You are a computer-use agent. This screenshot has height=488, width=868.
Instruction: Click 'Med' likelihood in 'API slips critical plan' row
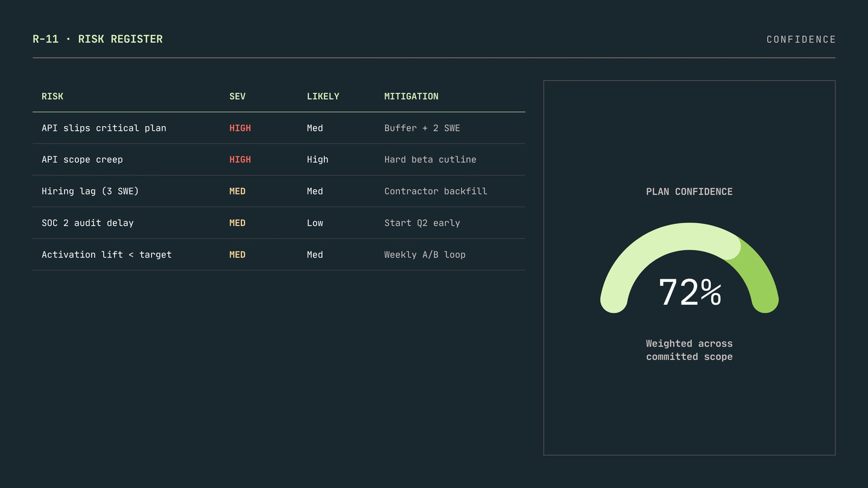(315, 128)
